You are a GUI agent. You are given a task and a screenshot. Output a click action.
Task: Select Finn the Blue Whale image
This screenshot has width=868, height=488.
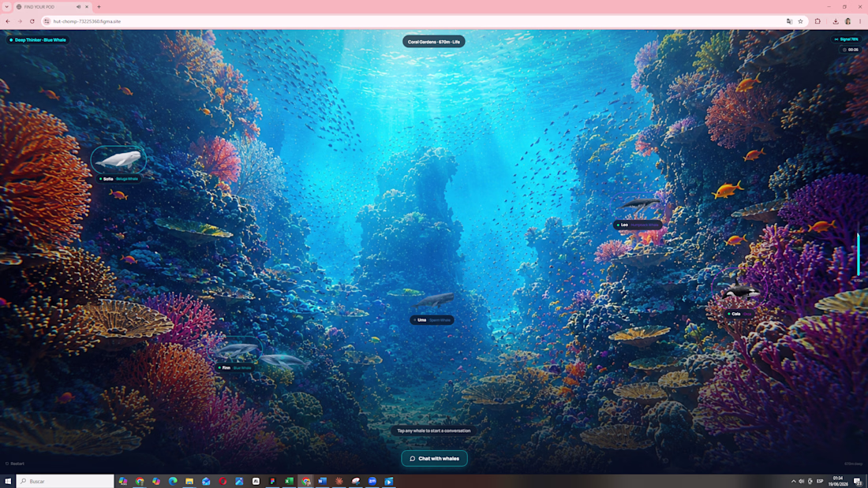238,350
